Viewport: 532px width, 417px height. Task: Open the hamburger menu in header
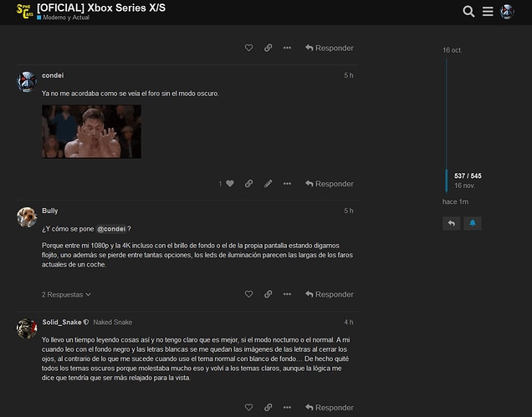point(488,11)
